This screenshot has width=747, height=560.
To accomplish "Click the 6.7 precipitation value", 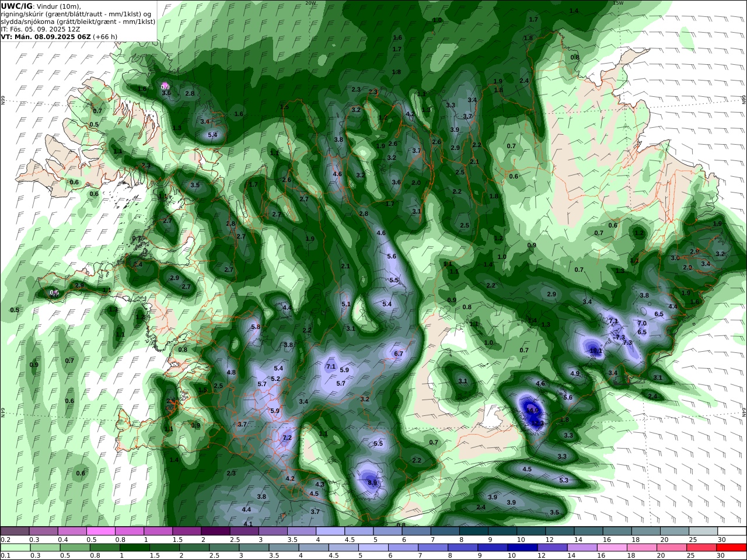I will 399,354.
